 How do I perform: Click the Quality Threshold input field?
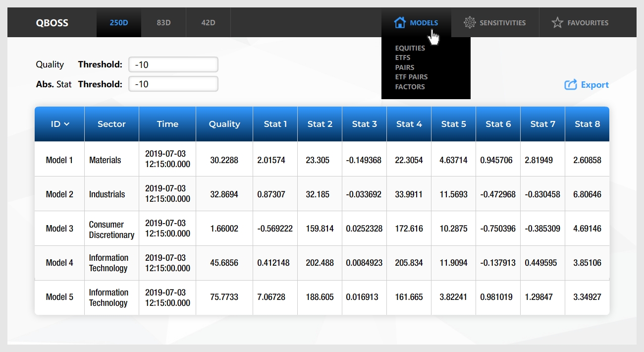(x=173, y=64)
